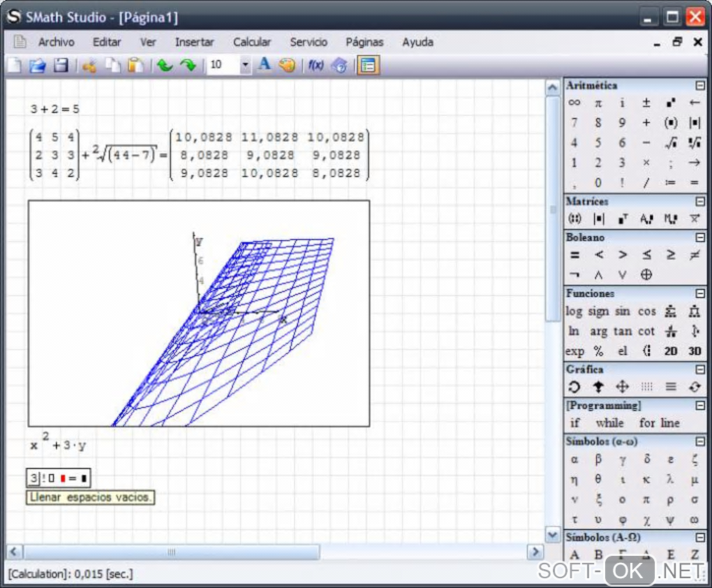Open the Calcular menu
This screenshot has width=712, height=588.
(252, 43)
